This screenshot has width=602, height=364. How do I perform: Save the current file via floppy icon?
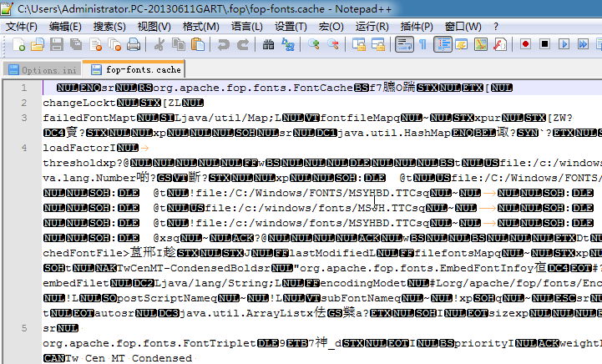pos(57,44)
